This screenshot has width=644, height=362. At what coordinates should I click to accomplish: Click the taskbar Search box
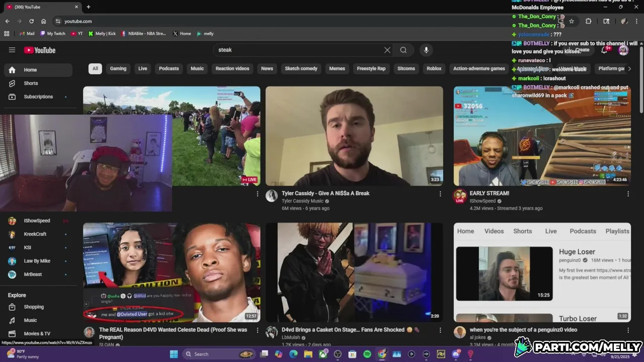(219, 354)
